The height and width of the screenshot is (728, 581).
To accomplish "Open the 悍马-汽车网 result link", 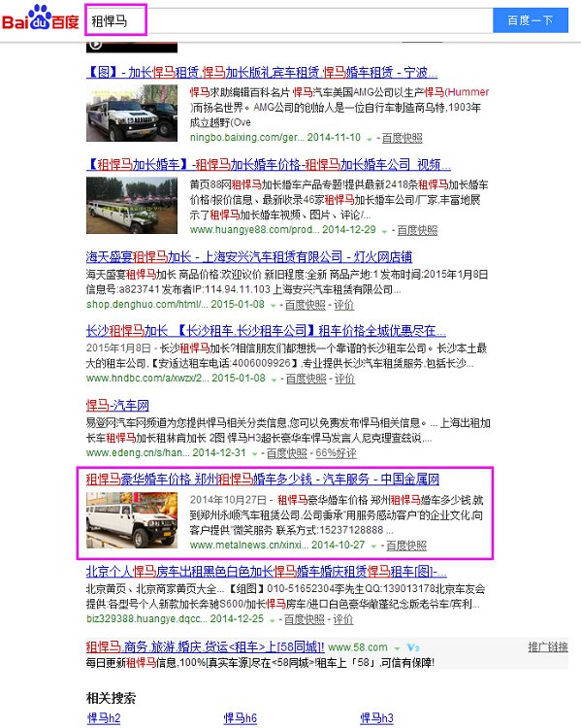I will click(x=117, y=406).
